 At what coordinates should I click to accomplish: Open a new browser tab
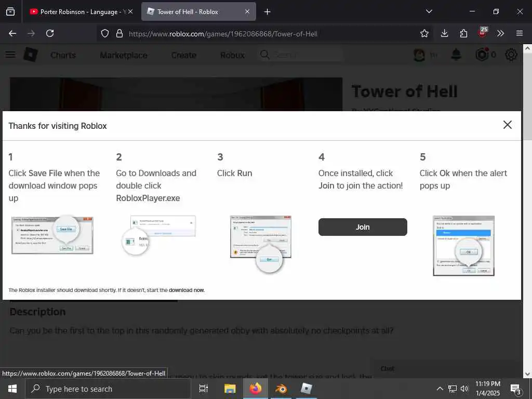[x=268, y=12]
